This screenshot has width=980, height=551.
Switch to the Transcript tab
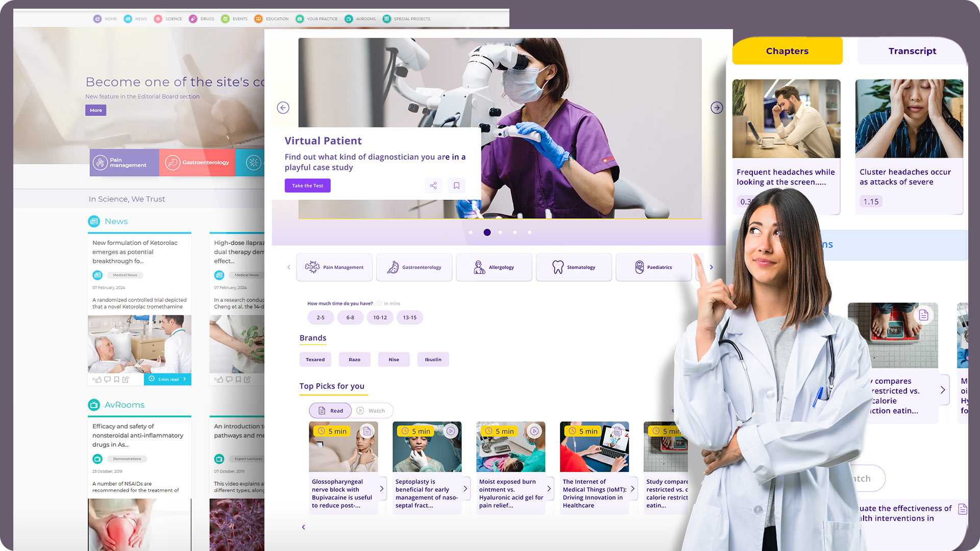[x=912, y=51]
